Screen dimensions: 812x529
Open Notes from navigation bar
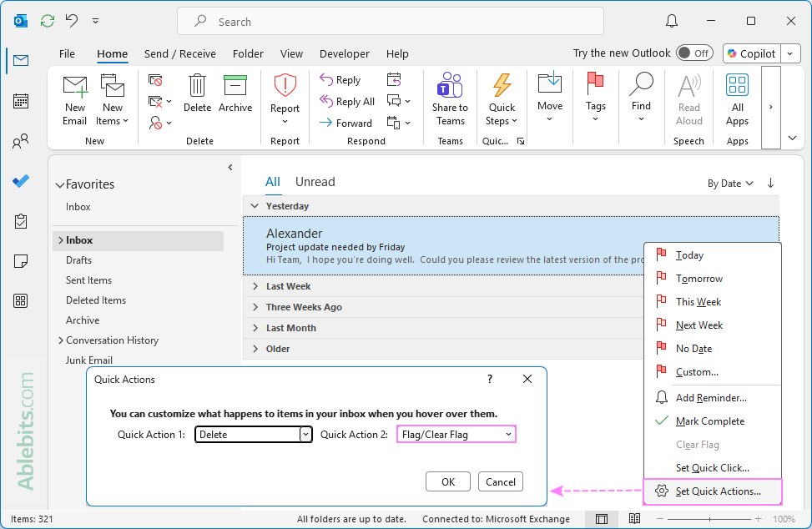tap(21, 261)
